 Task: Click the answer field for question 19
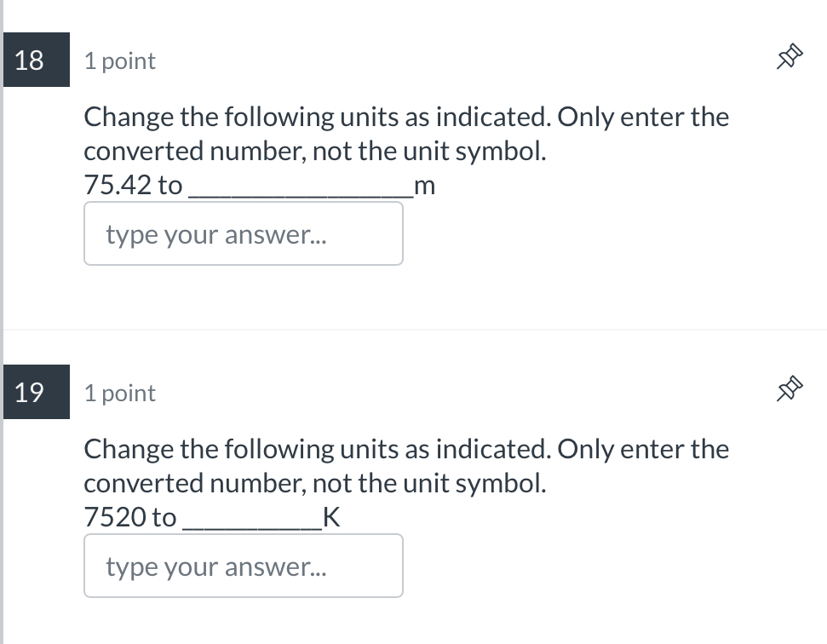coord(243,566)
